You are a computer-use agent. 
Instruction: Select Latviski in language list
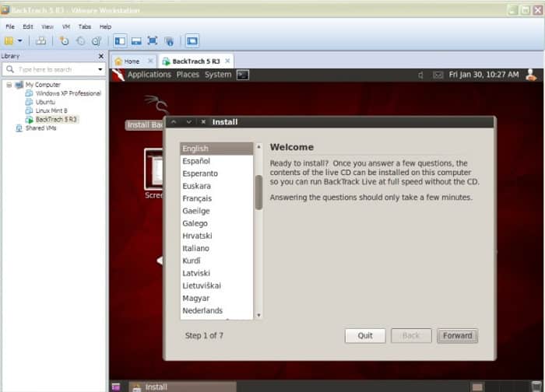point(217,273)
